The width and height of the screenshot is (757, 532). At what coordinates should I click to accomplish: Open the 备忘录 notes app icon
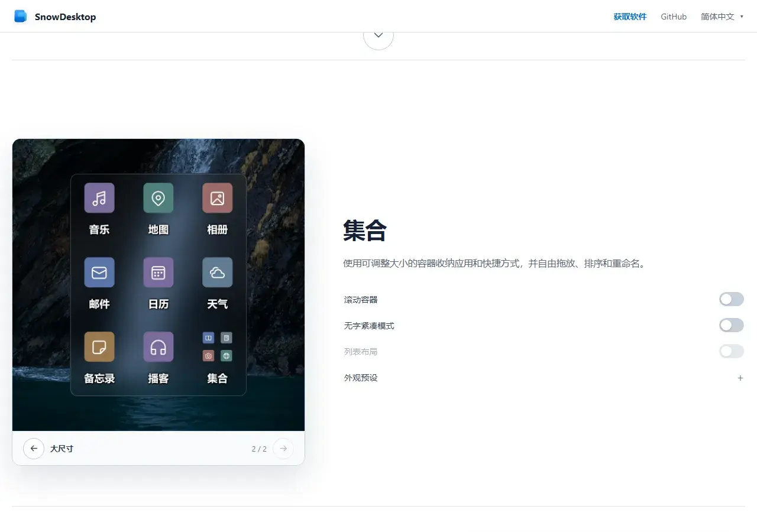99,347
